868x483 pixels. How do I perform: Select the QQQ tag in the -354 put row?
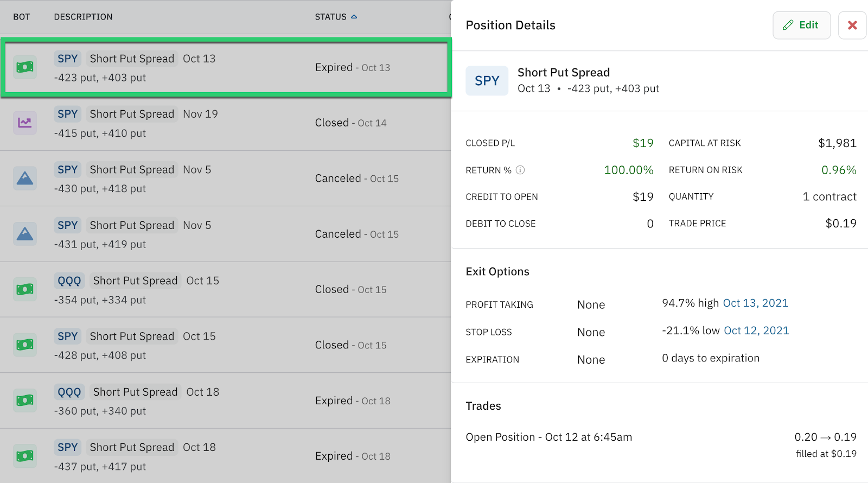click(69, 281)
